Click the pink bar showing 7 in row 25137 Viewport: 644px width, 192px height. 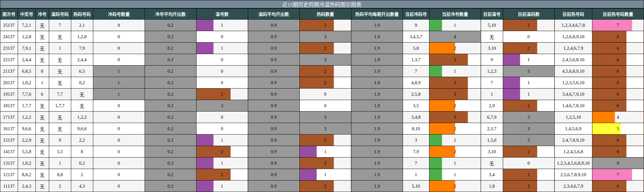[612, 25]
